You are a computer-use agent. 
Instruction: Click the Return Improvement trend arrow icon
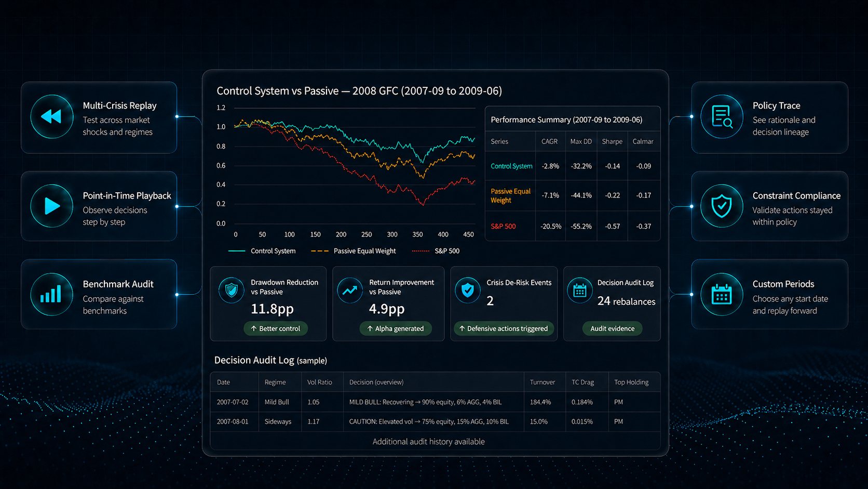350,290
